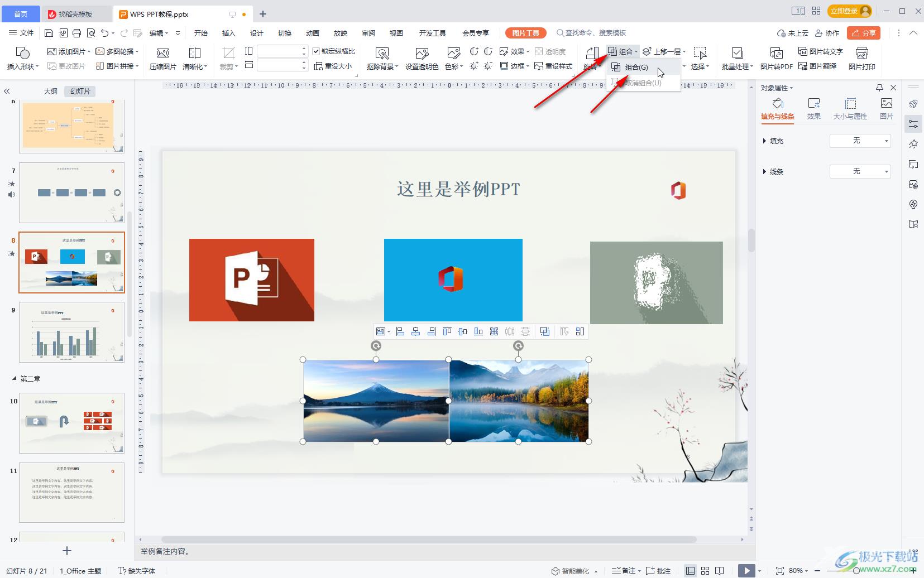Image resolution: width=924 pixels, height=578 pixels.
Task: Open the 插入形状 shape menu
Action: (22, 58)
